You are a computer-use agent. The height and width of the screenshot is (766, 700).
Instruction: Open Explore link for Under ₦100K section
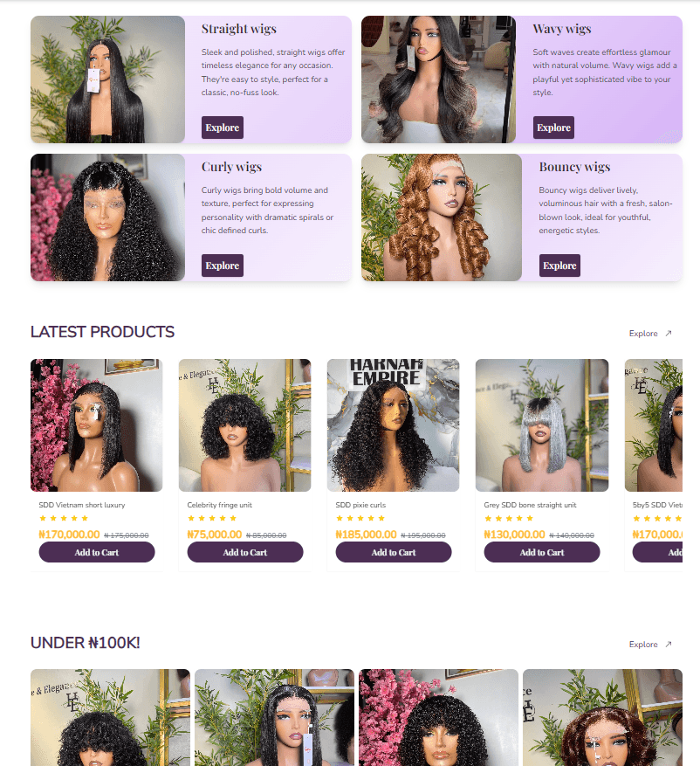643,644
